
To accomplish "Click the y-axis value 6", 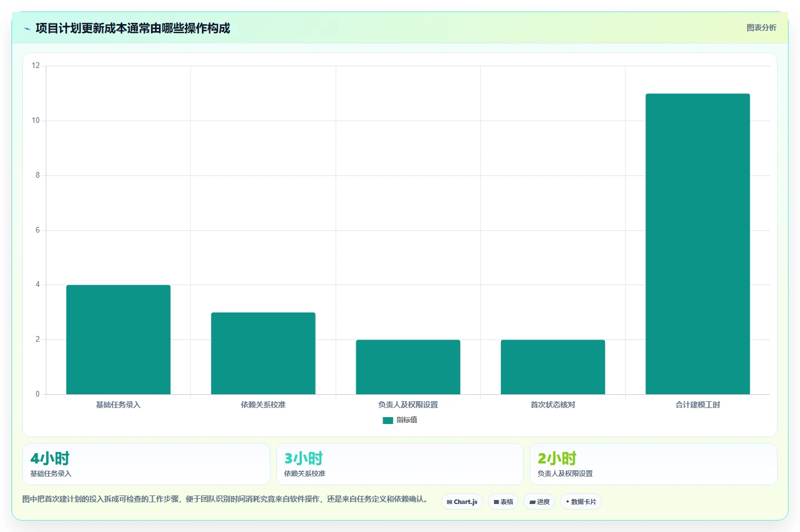I will click(x=38, y=230).
